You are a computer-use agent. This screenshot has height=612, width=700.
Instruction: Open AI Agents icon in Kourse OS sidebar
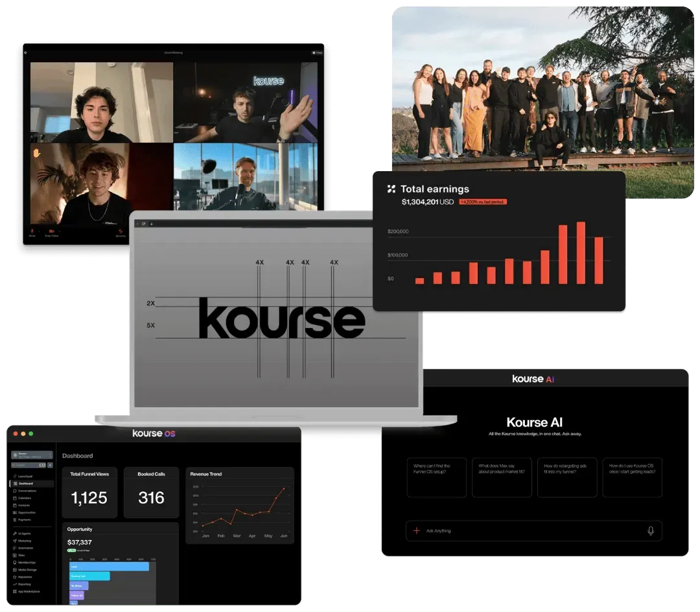click(15, 534)
